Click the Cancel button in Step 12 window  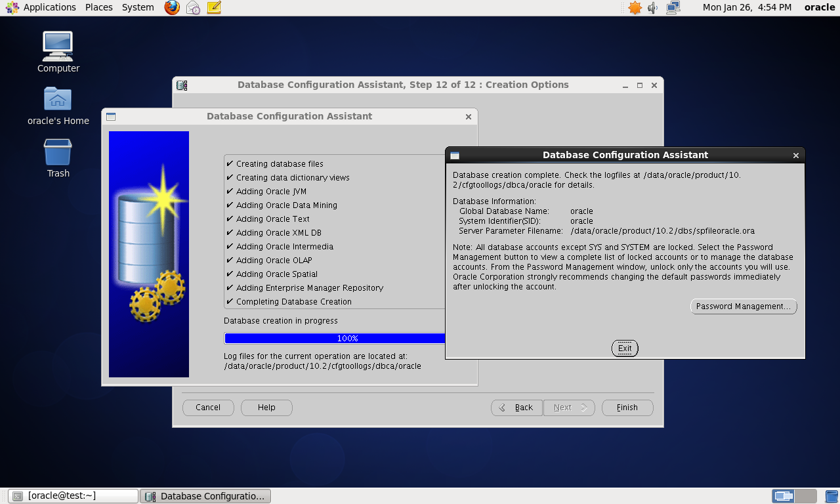pyautogui.click(x=208, y=408)
